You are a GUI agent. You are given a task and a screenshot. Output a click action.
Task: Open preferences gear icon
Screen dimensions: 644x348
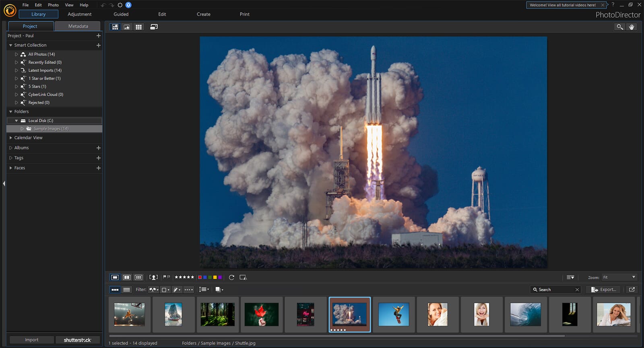[120, 5]
